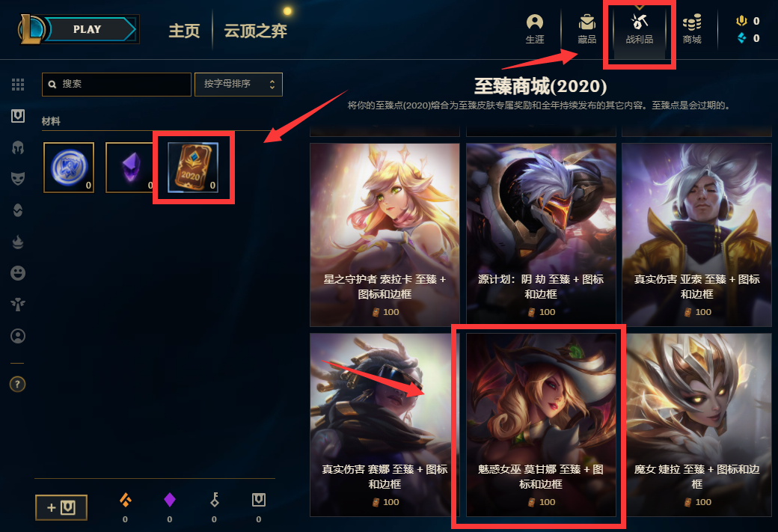Expand the 按字母排序 sort dropdown
This screenshot has width=778, height=532.
pyautogui.click(x=239, y=85)
